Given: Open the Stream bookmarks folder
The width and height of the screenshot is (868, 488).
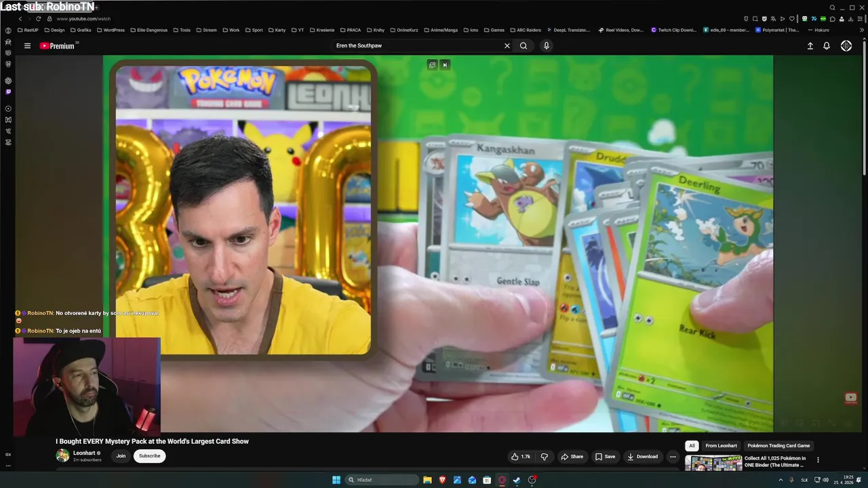Looking at the screenshot, I should coord(206,30).
